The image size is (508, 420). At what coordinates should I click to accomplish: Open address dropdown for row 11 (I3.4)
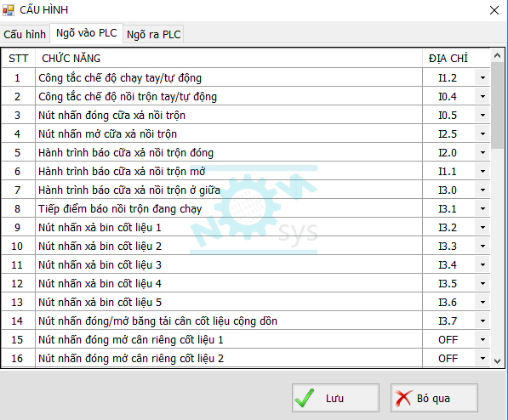(482, 265)
